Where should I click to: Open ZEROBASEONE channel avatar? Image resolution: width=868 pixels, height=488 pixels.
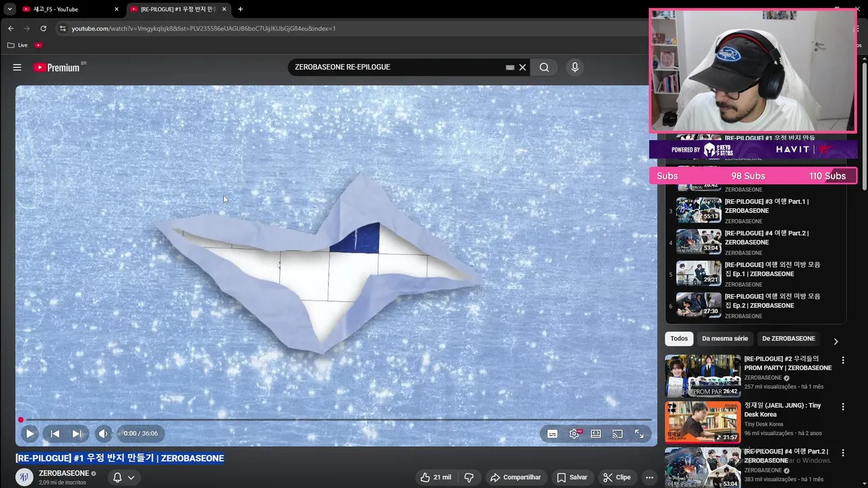(x=24, y=477)
